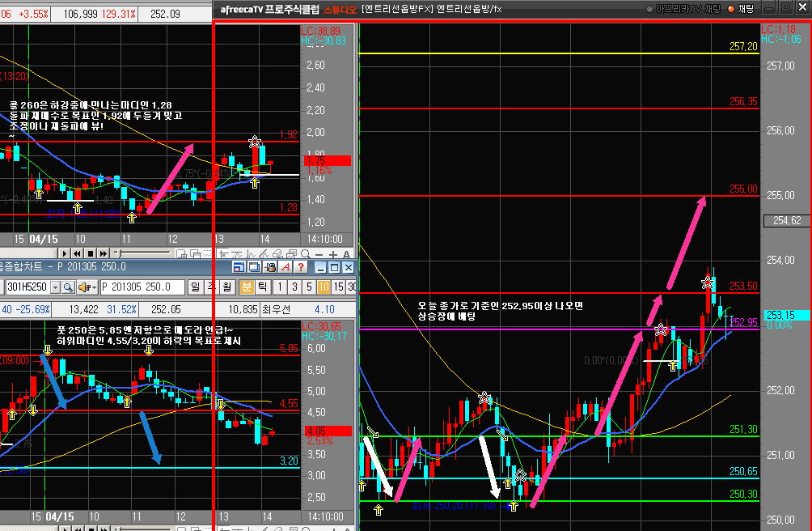This screenshot has width=812, height=531.
Task: Select the 5-minute interval button
Action: pos(307,287)
